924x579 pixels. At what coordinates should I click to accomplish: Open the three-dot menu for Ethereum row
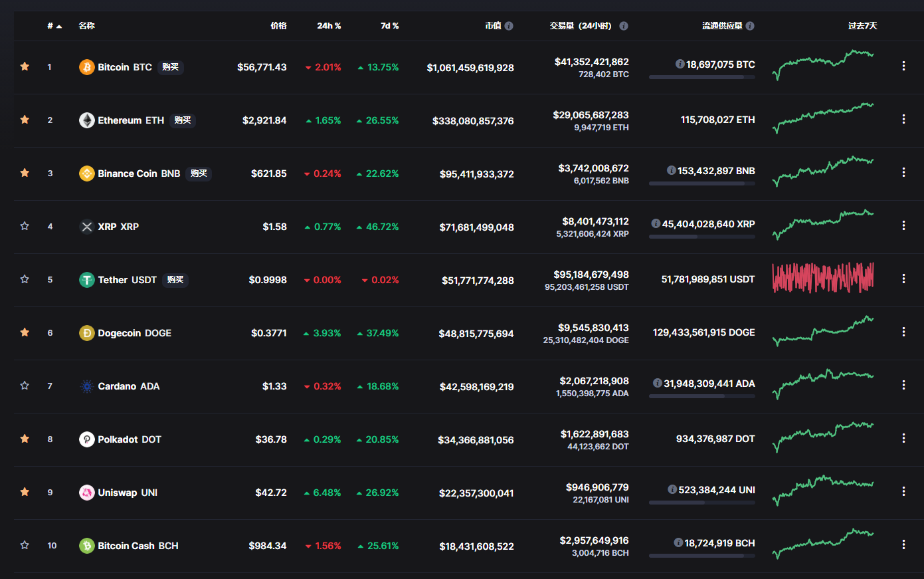(903, 119)
